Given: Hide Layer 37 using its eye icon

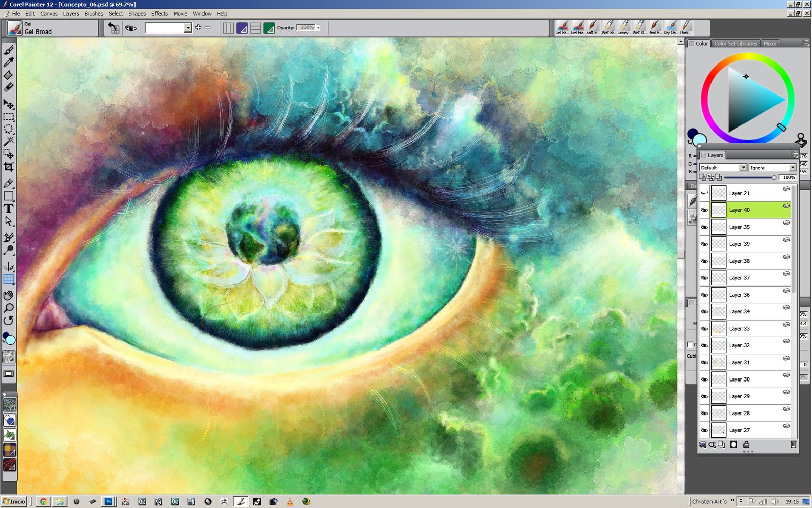Looking at the screenshot, I should [x=704, y=278].
